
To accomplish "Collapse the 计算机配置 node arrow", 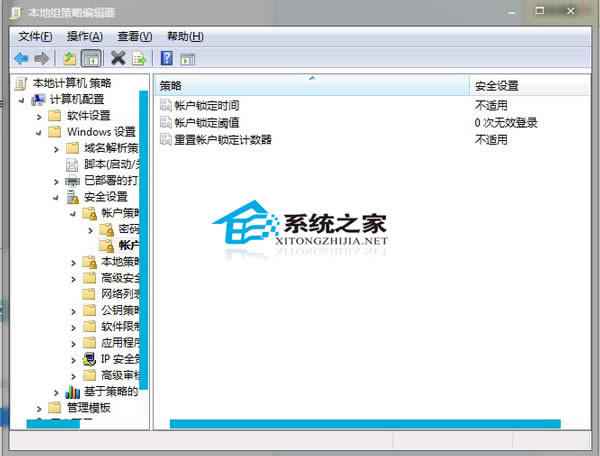I will (21, 100).
